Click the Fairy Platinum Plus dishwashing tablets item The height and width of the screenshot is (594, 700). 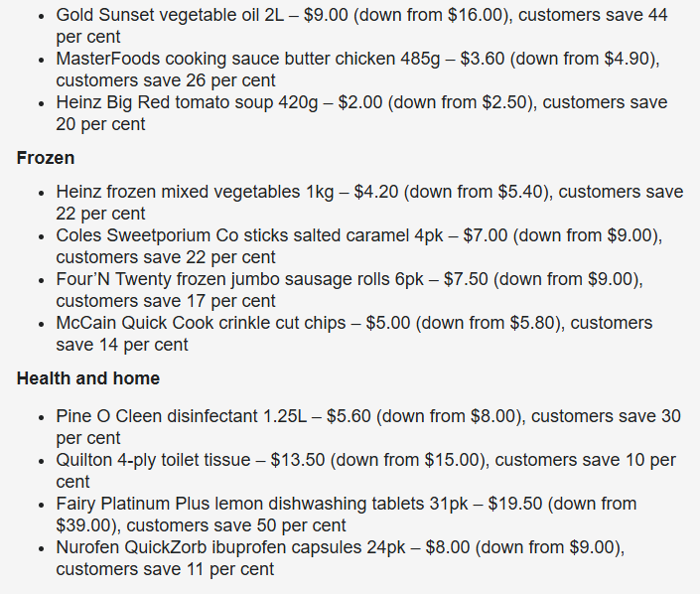347,515
